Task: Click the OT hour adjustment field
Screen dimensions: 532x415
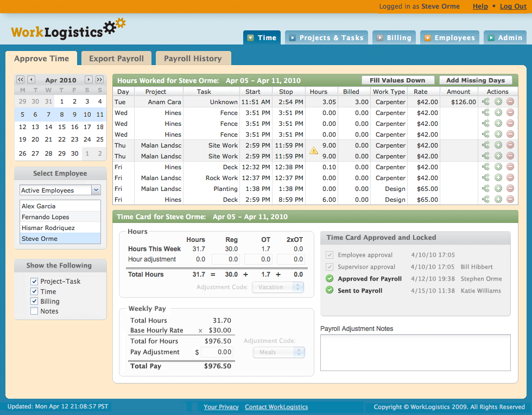Action: tap(258, 259)
